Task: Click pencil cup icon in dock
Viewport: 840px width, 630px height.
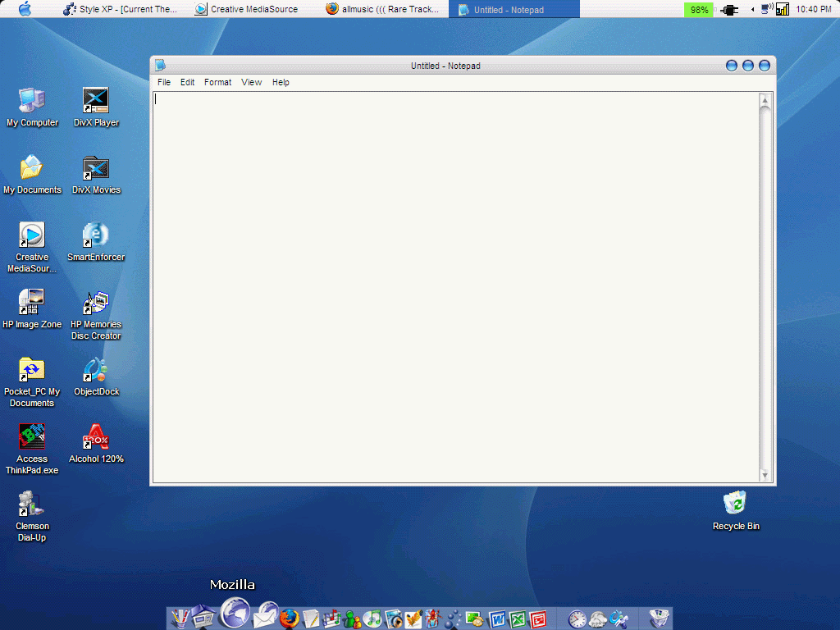Action: coord(180,618)
